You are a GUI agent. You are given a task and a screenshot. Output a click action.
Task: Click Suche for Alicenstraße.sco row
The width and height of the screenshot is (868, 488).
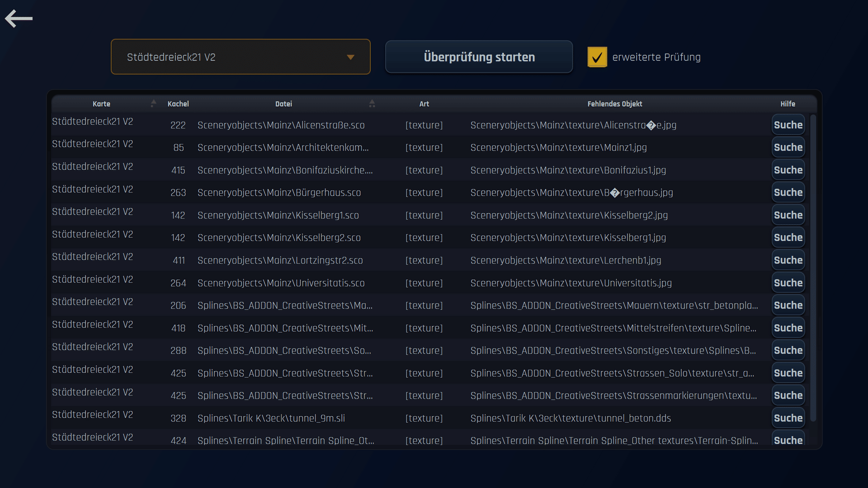[x=788, y=125]
